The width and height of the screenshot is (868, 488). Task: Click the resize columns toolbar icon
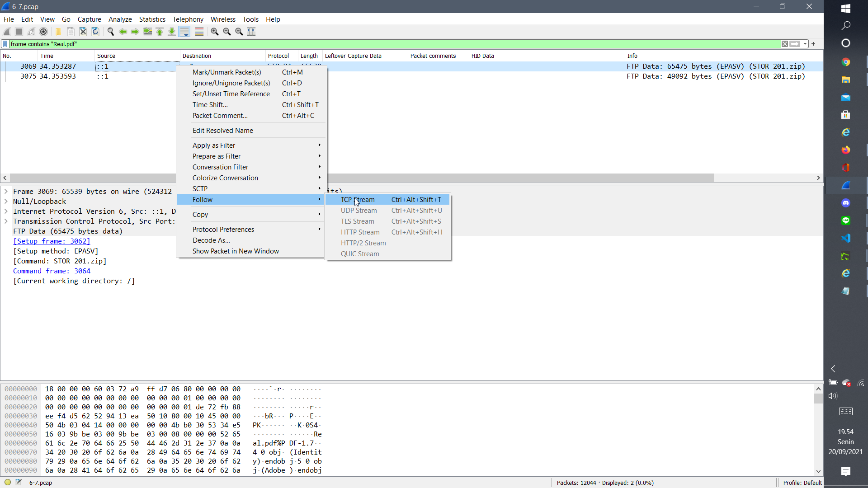coord(251,32)
